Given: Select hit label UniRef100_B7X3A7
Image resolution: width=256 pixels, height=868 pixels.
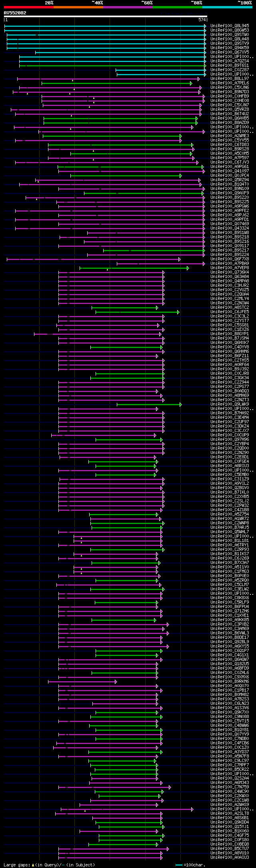Looking at the screenshot, I should (x=230, y=562).
